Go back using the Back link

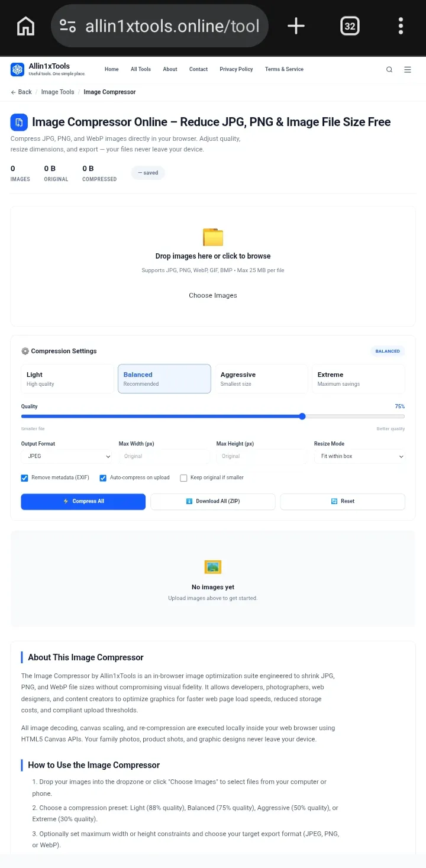coord(21,92)
